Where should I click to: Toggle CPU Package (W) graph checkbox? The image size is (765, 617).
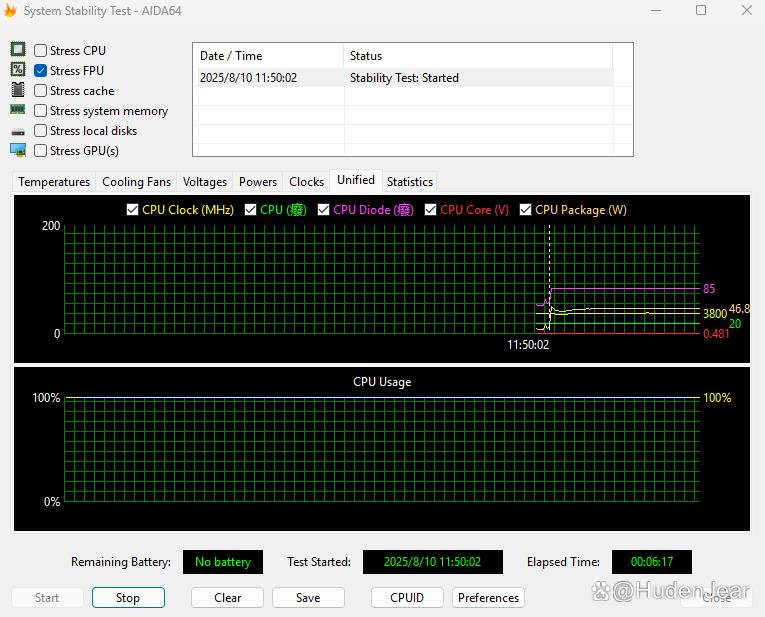526,210
